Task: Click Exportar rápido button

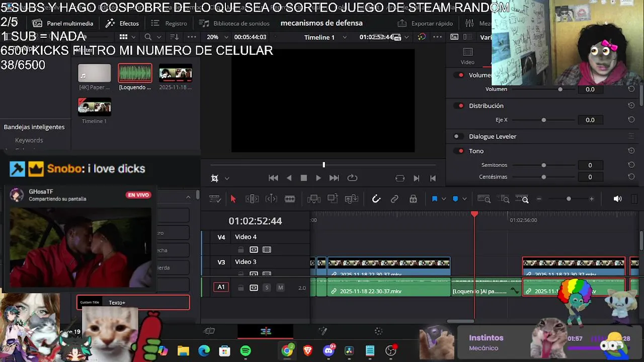Action: point(425,23)
